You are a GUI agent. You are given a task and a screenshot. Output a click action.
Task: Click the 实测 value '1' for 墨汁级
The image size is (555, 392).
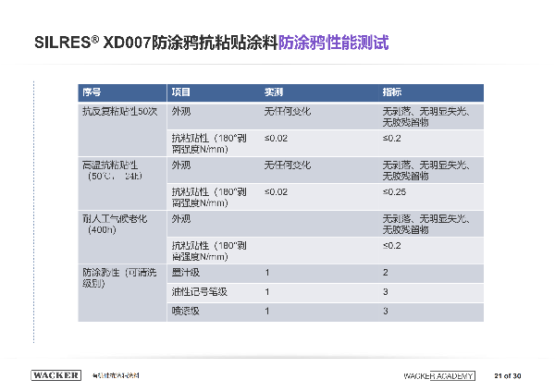click(x=267, y=273)
